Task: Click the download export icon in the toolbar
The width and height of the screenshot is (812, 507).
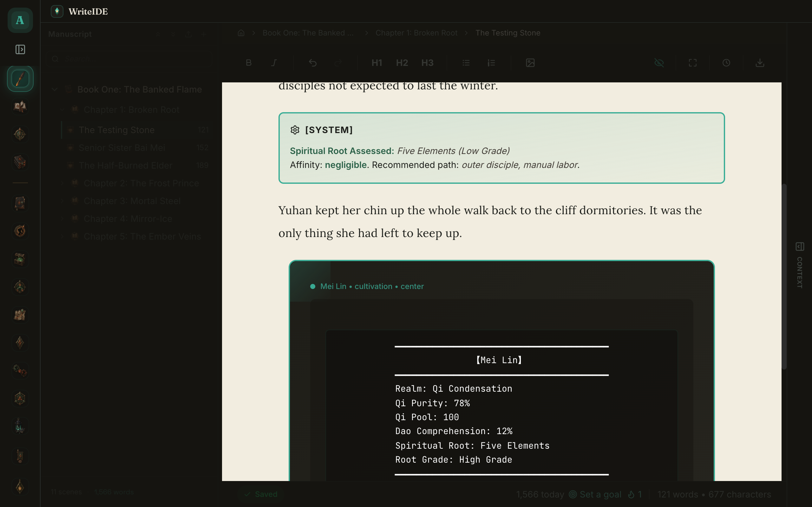Action: pyautogui.click(x=760, y=63)
